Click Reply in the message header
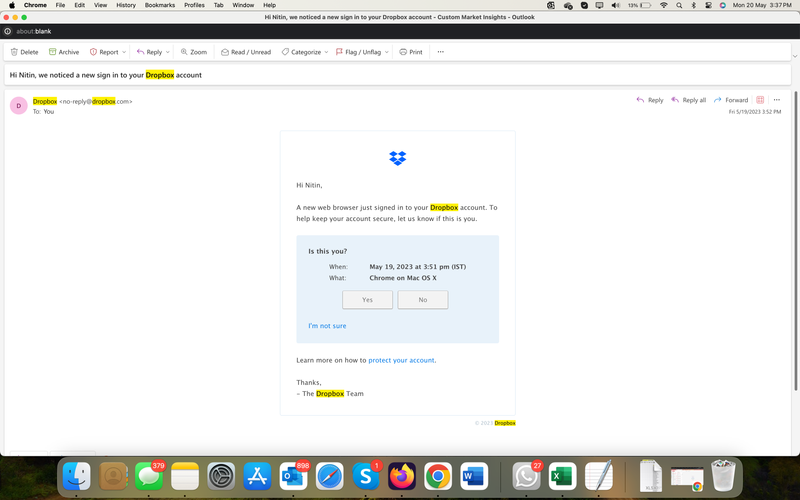Viewport: 800px width, 500px height. (649, 100)
